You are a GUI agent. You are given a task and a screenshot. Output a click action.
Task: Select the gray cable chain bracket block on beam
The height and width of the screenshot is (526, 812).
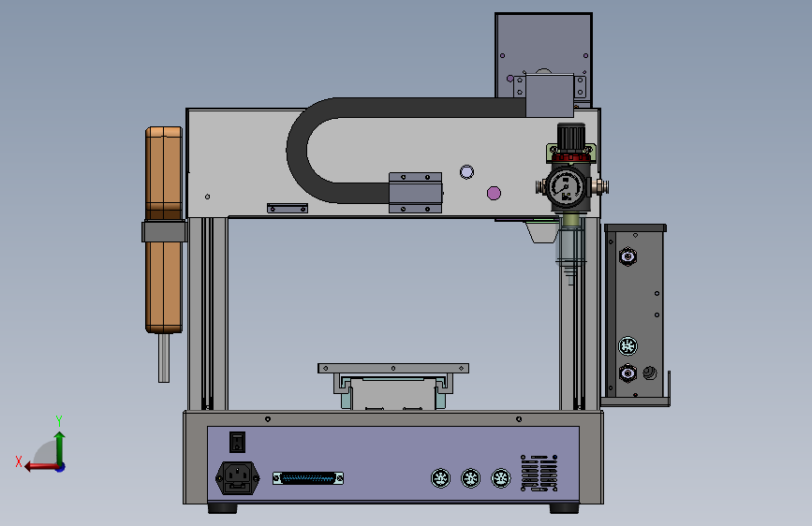415,193
